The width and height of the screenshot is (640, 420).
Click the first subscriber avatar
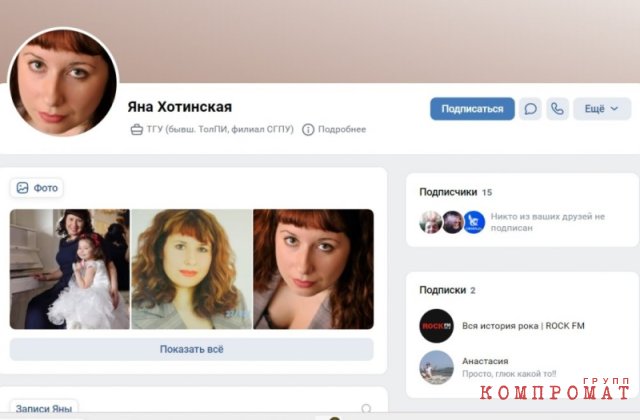pos(431,222)
